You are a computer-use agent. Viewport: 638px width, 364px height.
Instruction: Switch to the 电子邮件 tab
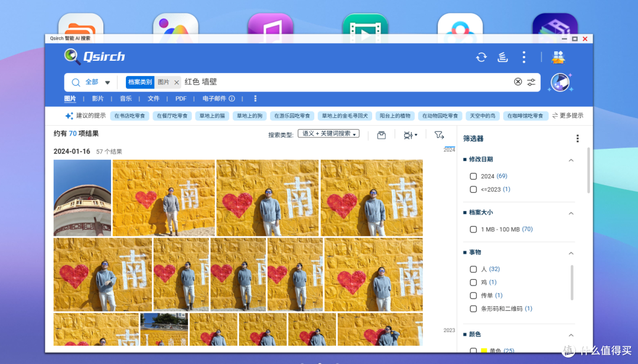click(214, 99)
